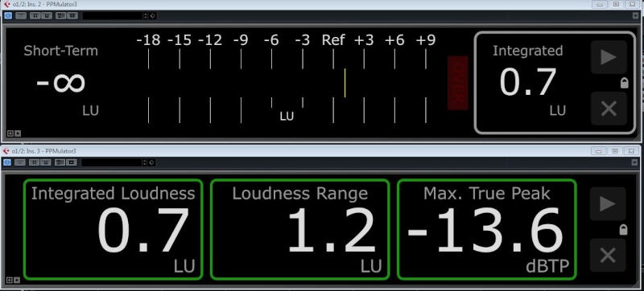Toggle the power button in Ins. 3 window
This screenshot has width=644, height=291.
tap(7, 162)
